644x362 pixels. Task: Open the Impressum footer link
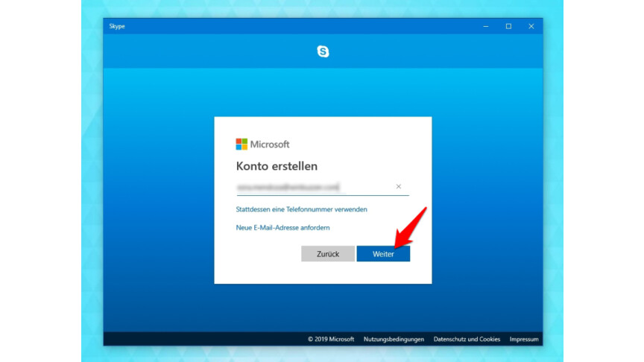(524, 339)
